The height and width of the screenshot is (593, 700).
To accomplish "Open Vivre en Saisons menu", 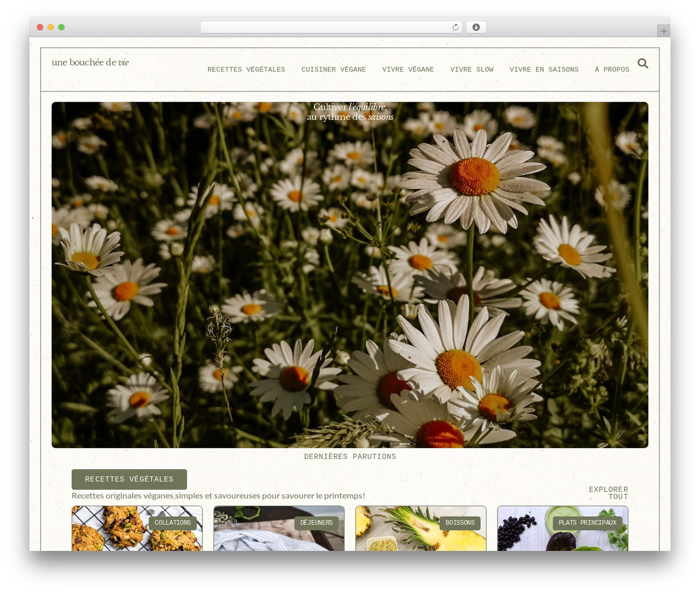I will [544, 69].
